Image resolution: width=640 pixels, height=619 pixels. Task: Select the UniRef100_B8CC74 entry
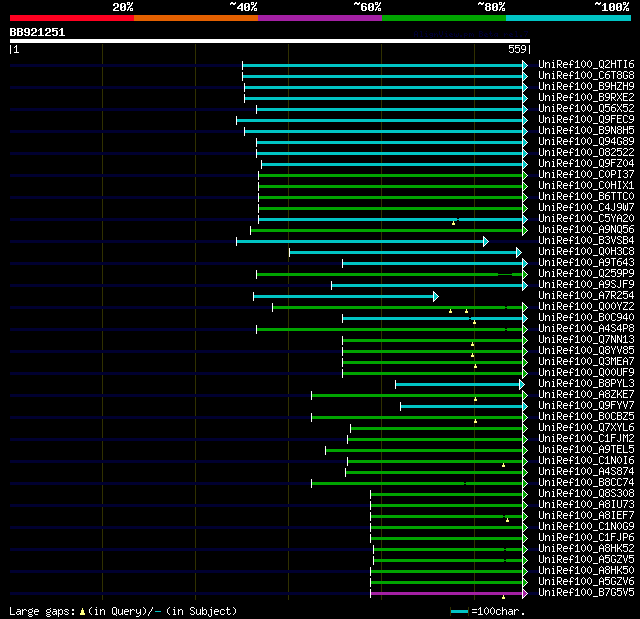(x=586, y=483)
